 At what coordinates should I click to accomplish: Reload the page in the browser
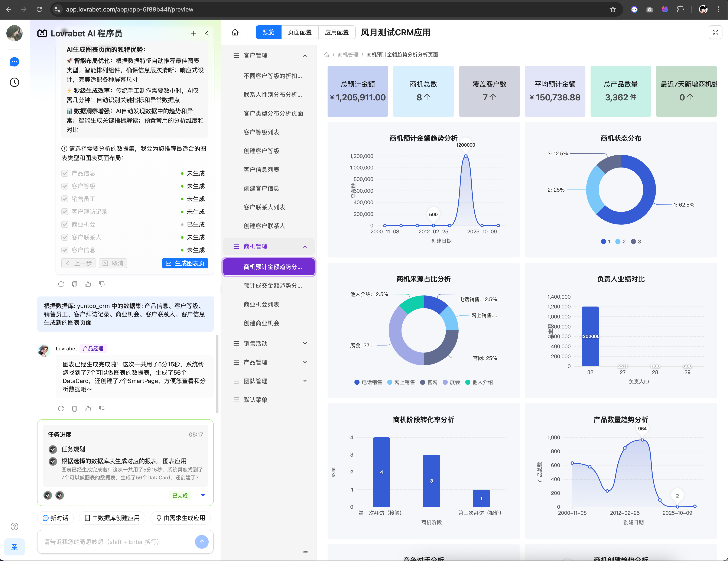tap(39, 9)
